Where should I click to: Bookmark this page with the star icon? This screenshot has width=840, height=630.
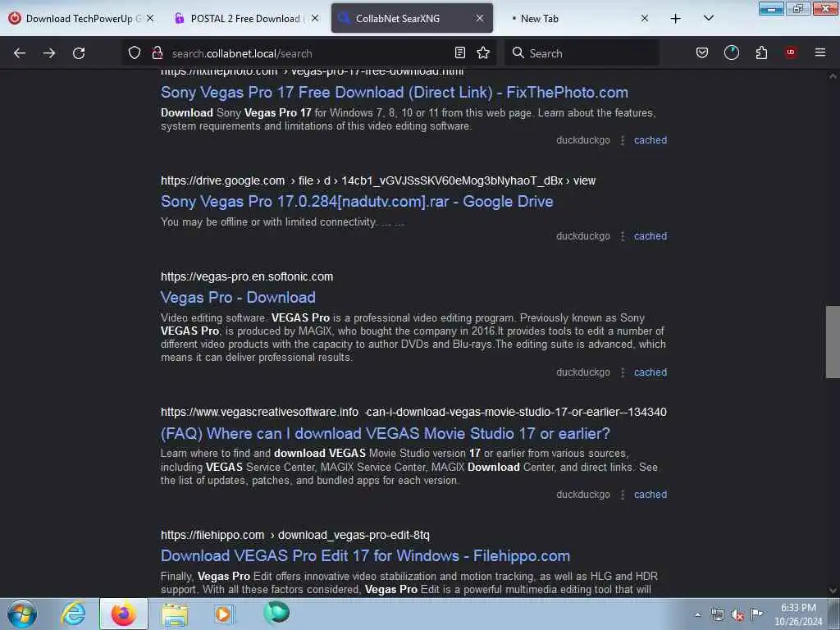click(483, 52)
